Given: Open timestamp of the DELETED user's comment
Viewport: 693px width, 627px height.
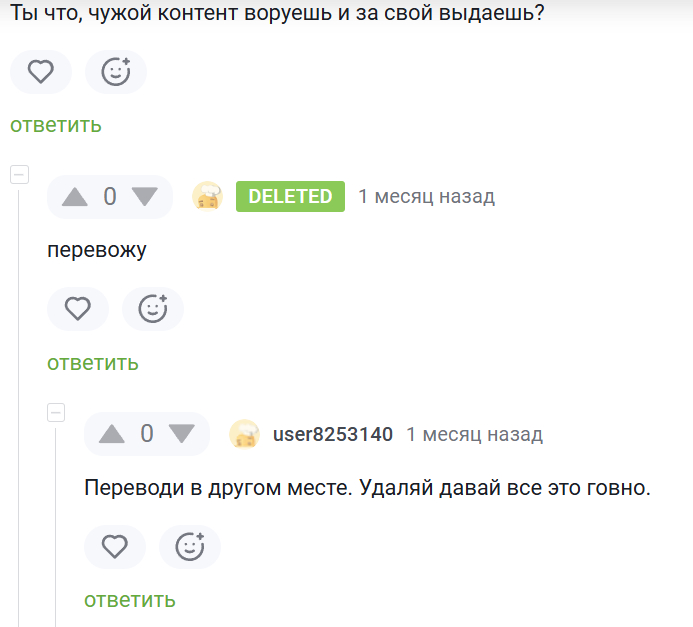Looking at the screenshot, I should pyautogui.click(x=427, y=197).
